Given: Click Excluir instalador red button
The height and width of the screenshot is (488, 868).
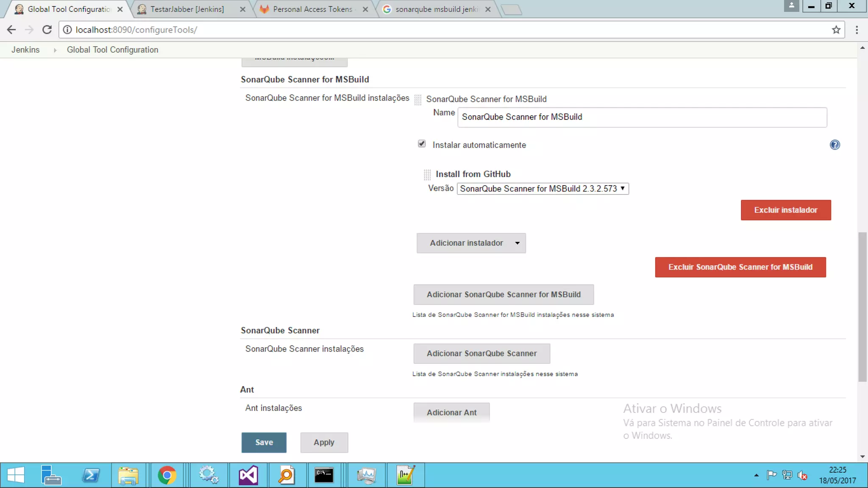Looking at the screenshot, I should (785, 210).
